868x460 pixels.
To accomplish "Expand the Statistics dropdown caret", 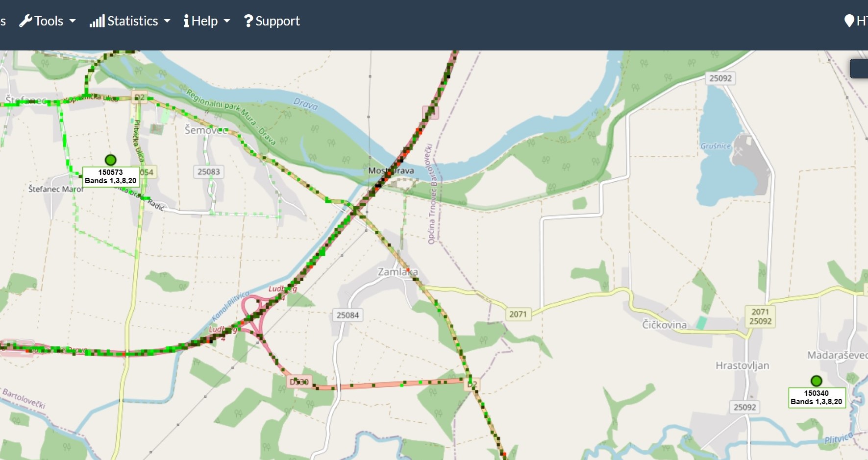I will tap(167, 21).
